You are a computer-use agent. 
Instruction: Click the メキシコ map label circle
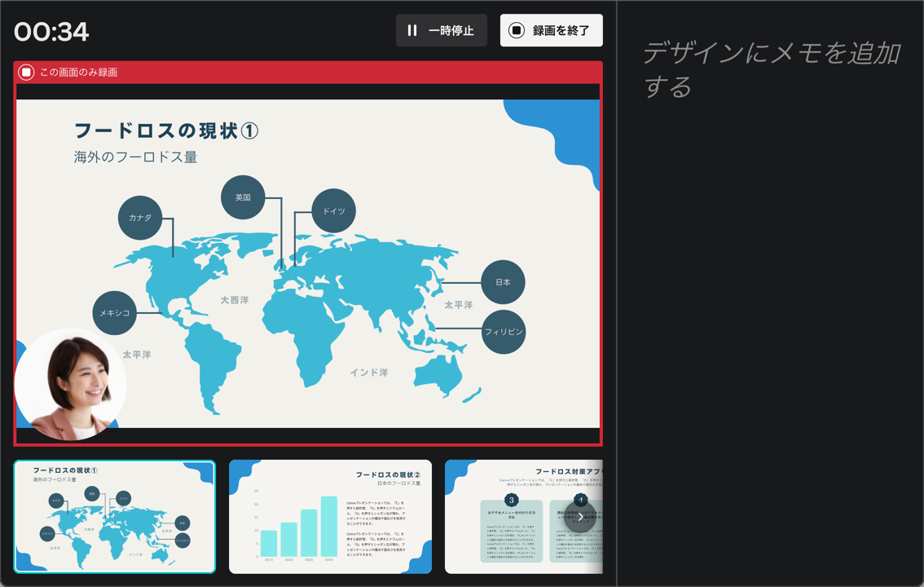tap(114, 312)
